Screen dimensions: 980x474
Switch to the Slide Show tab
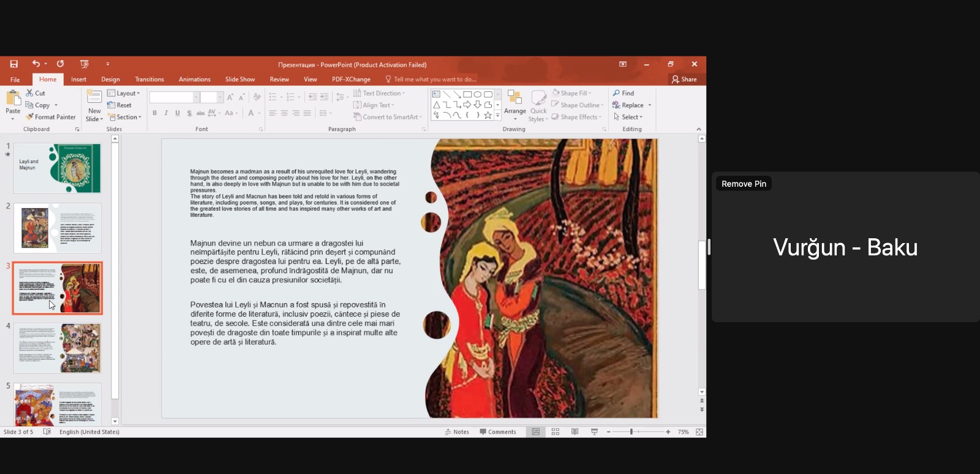tap(240, 80)
